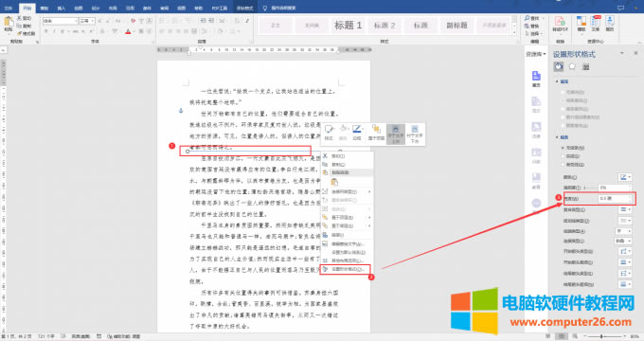Click the Convert to PDF icon in ribbon
644x341 pixels.
[560, 24]
